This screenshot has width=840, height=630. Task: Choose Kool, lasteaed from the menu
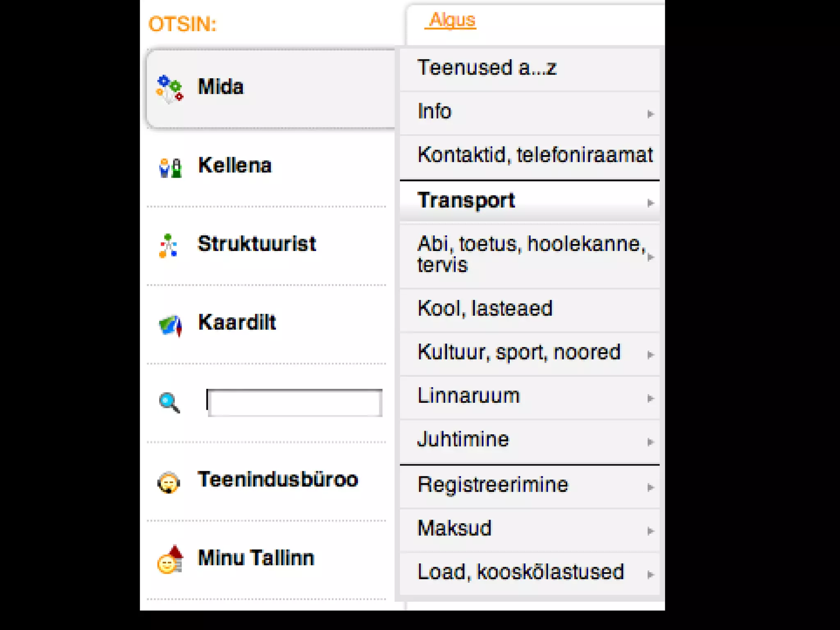[485, 308]
